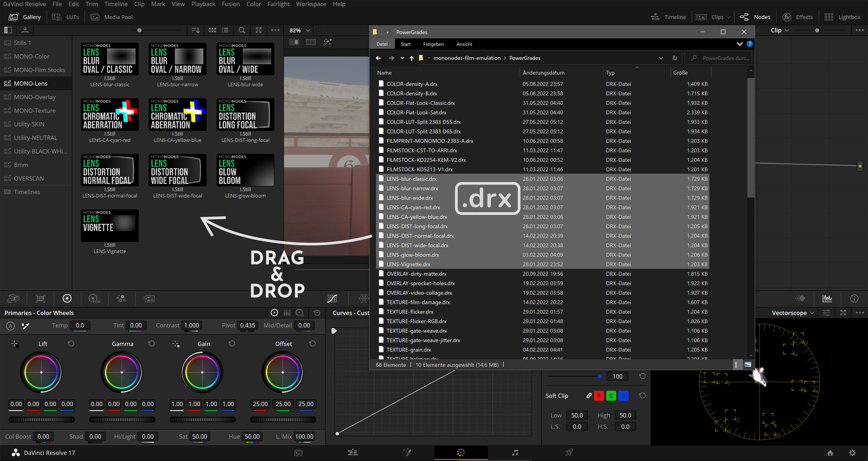Click the gallery search magnifier icon
The height and width of the screenshot is (461, 868).
[242, 30]
